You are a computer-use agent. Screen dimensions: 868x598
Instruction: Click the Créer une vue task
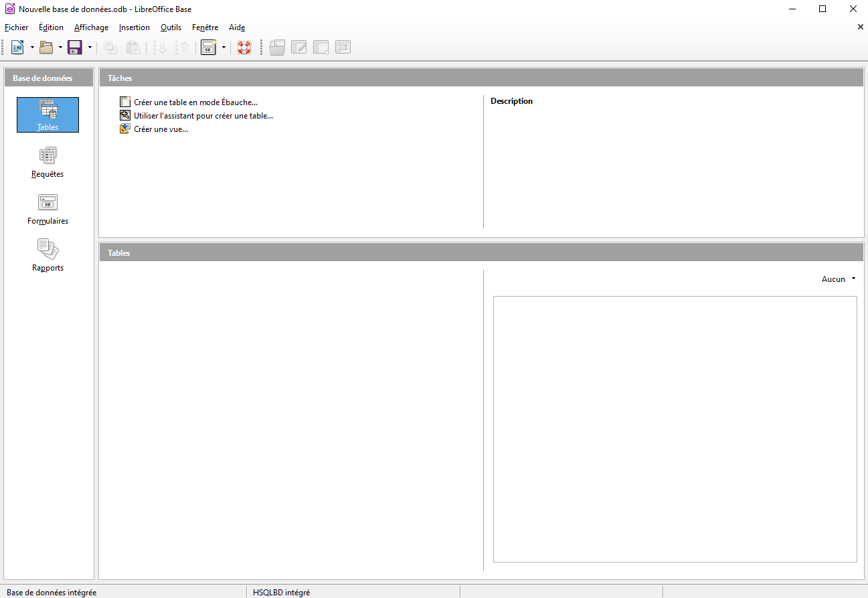coord(161,129)
